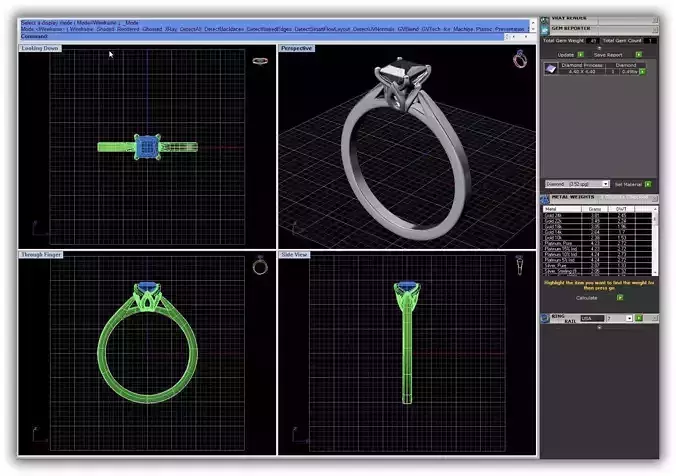The height and width of the screenshot is (476, 676).
Task: Click the DWT column header
Action: 621,209
